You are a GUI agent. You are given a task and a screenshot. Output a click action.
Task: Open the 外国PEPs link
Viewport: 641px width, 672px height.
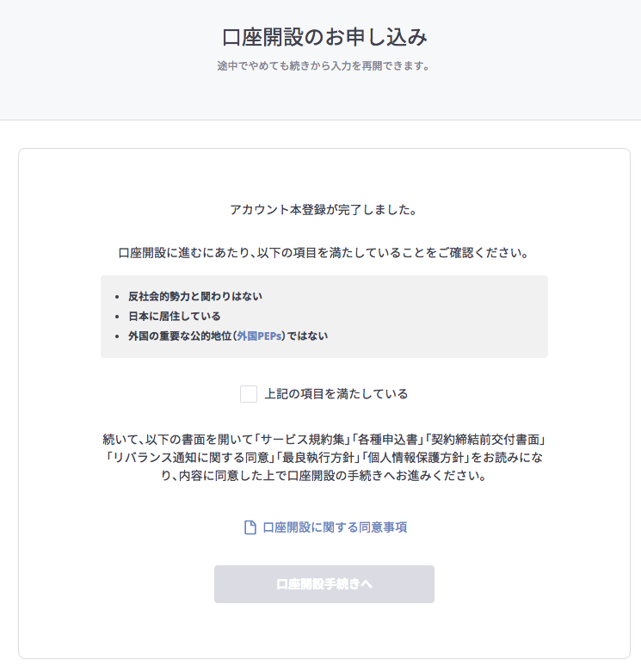(x=261, y=336)
